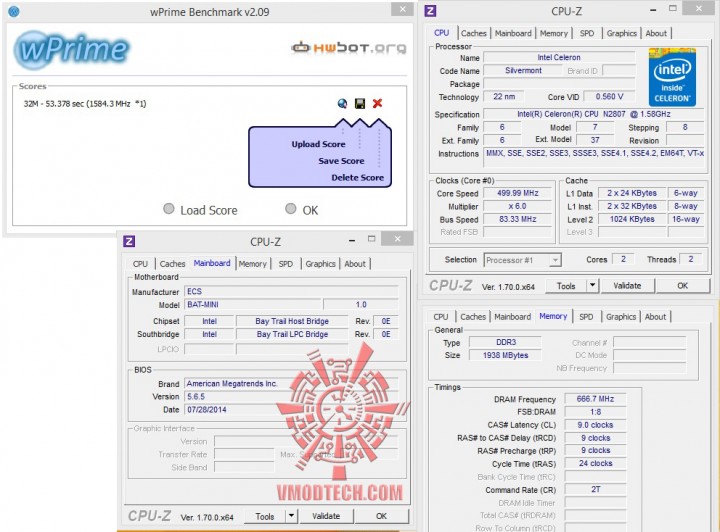Open the hwbot.org logo link

(x=349, y=47)
